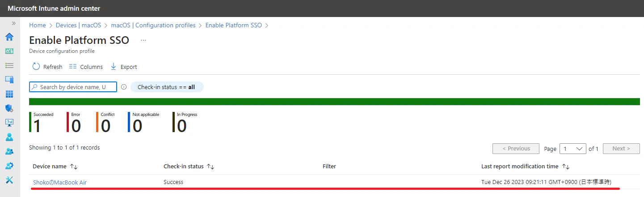Click 'Showing 1 to 1 of 1 records'
The width and height of the screenshot is (644, 197).
point(64,147)
